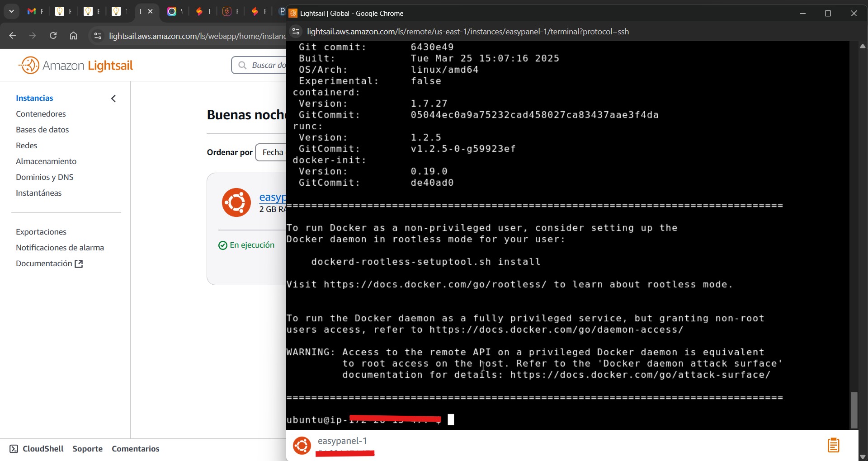Open site info icon in background address bar
The height and width of the screenshot is (461, 868).
(97, 36)
